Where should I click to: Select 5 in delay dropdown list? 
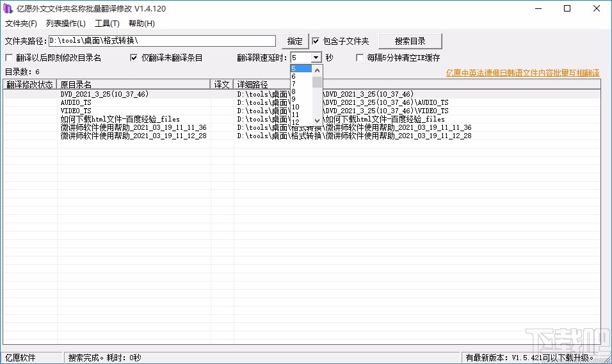(301, 68)
